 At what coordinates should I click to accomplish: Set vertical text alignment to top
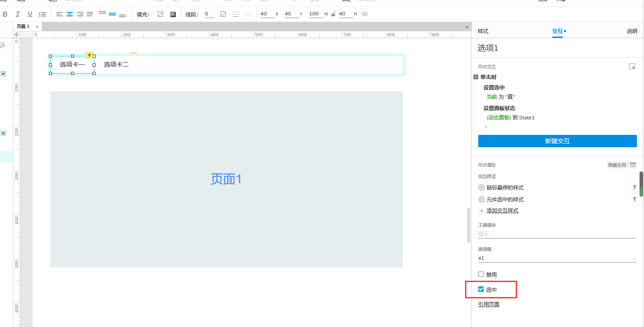click(102, 13)
